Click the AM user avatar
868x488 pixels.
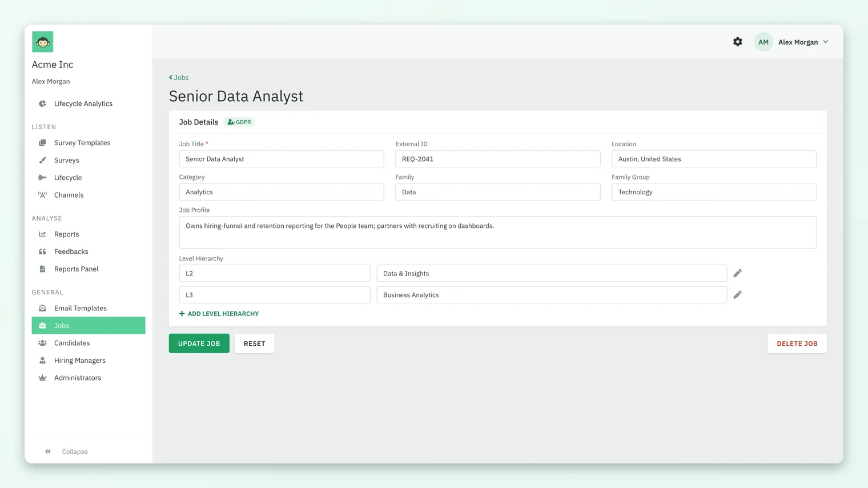763,42
